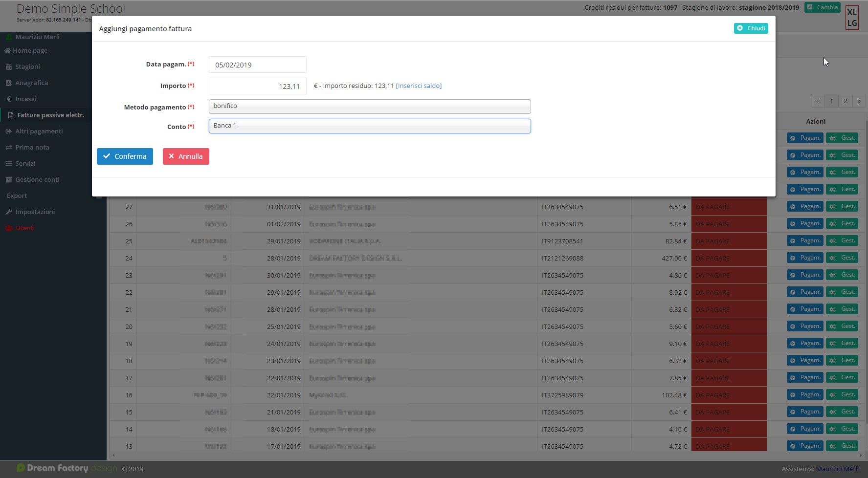
Task: Open Prima nota in the sidebar
Action: (32, 147)
